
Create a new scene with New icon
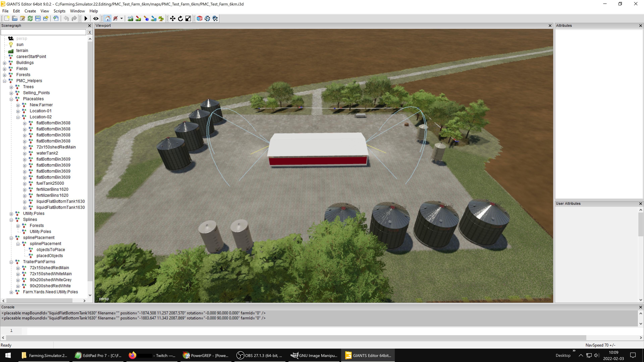pos(7,18)
